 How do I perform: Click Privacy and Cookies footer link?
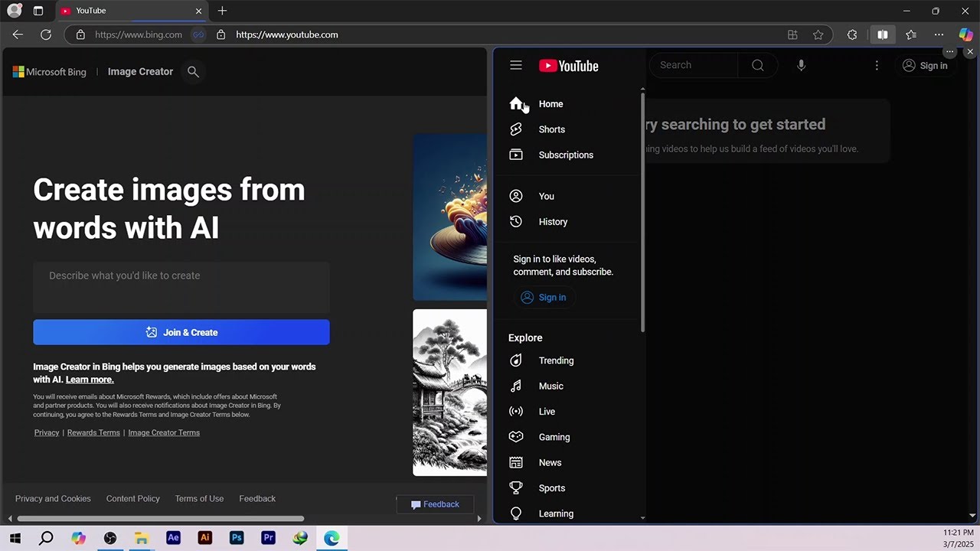pos(53,499)
